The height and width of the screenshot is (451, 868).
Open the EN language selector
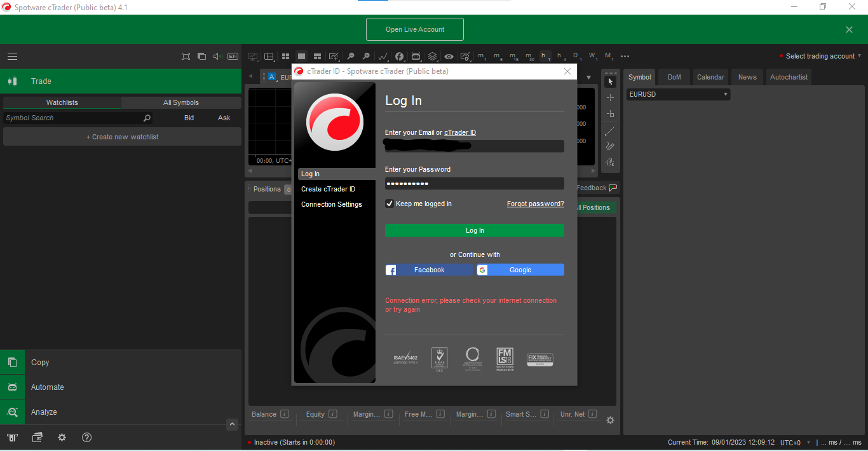tap(233, 56)
